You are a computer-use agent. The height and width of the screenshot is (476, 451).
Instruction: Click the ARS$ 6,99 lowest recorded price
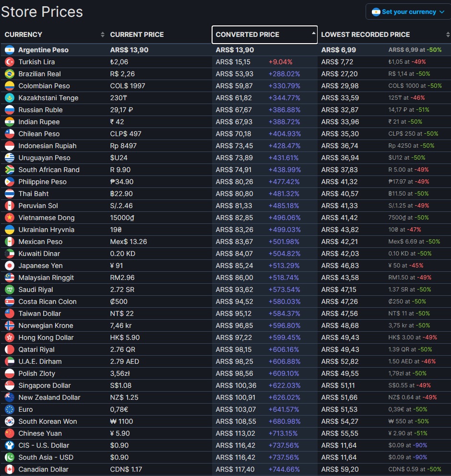click(x=339, y=50)
